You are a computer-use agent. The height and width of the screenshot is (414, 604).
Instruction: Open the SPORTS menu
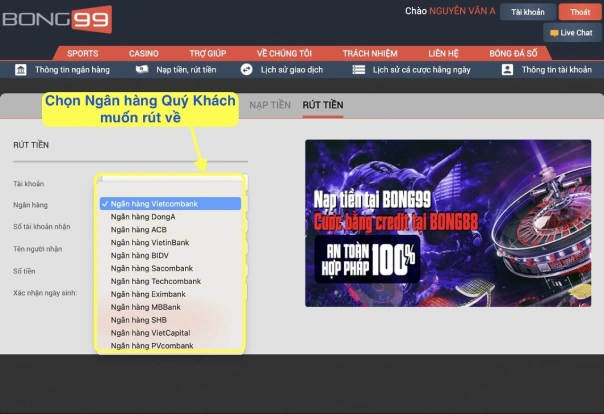82,54
